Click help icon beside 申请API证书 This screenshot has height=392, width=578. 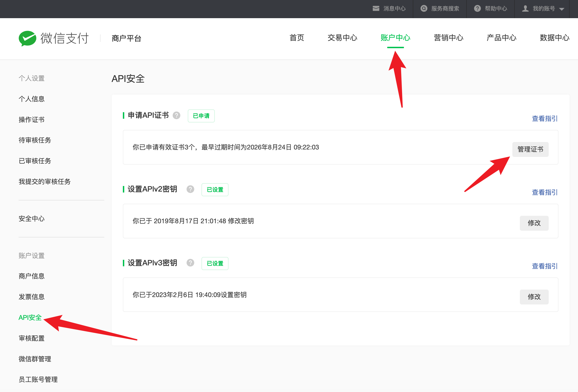click(176, 115)
